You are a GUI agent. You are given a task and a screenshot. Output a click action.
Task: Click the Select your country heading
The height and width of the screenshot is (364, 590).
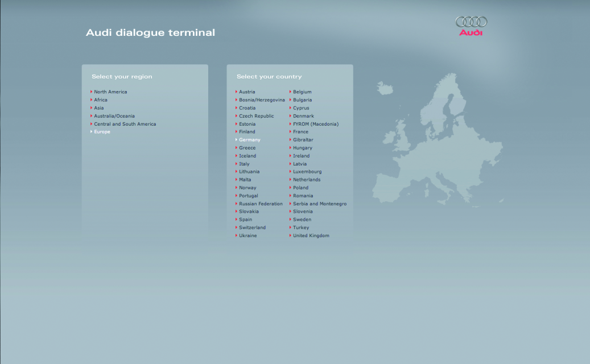[x=269, y=76]
